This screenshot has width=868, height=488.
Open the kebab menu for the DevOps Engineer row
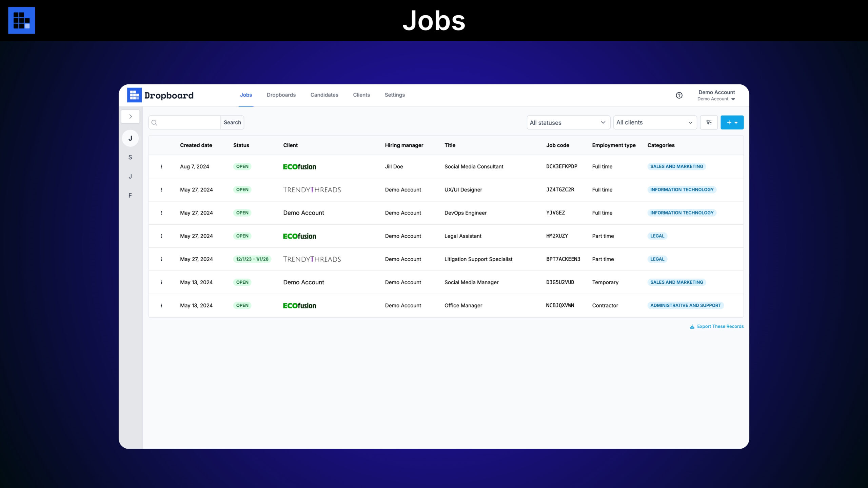[161, 213]
